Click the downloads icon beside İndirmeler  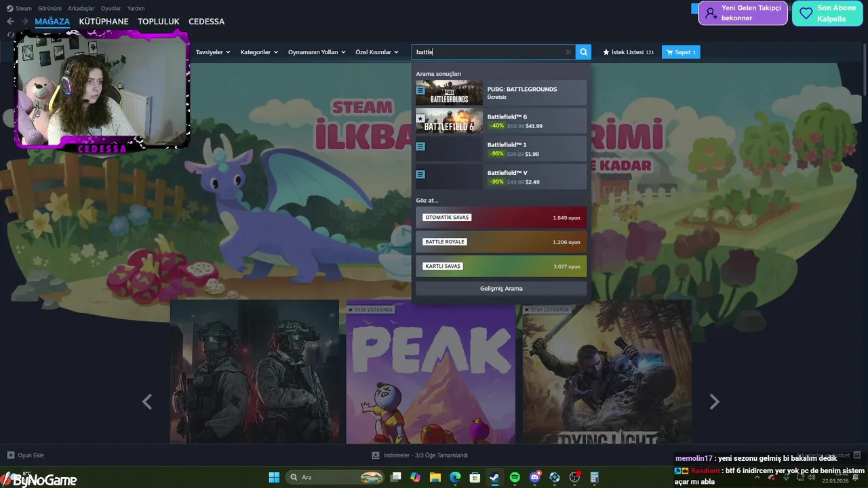[375, 455]
